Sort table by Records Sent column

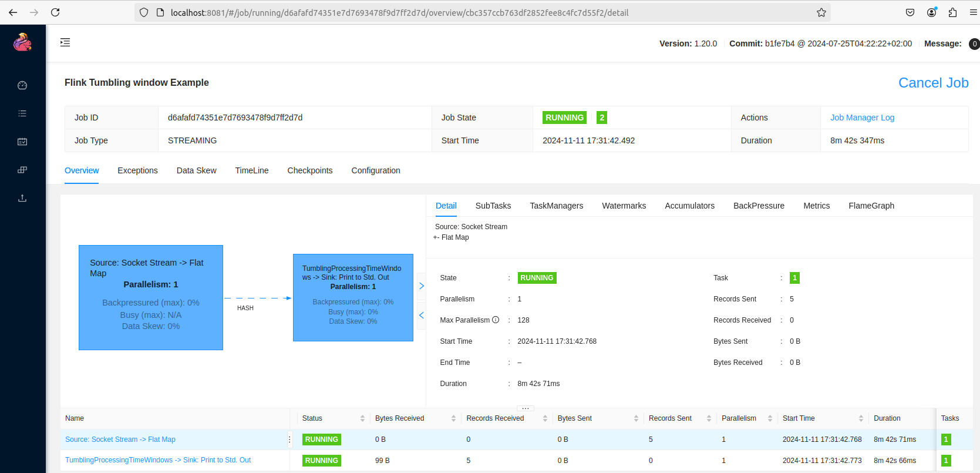709,418
